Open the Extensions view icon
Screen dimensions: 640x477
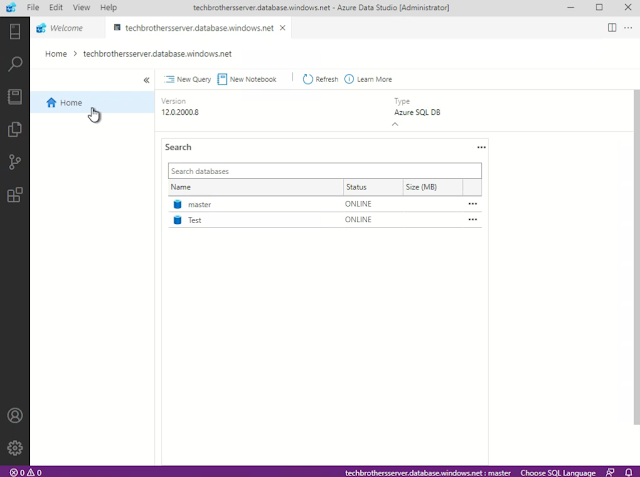click(15, 195)
